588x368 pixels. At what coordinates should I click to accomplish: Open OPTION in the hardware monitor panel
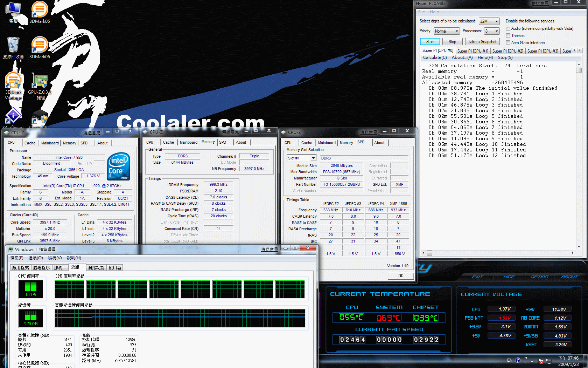pos(539,277)
